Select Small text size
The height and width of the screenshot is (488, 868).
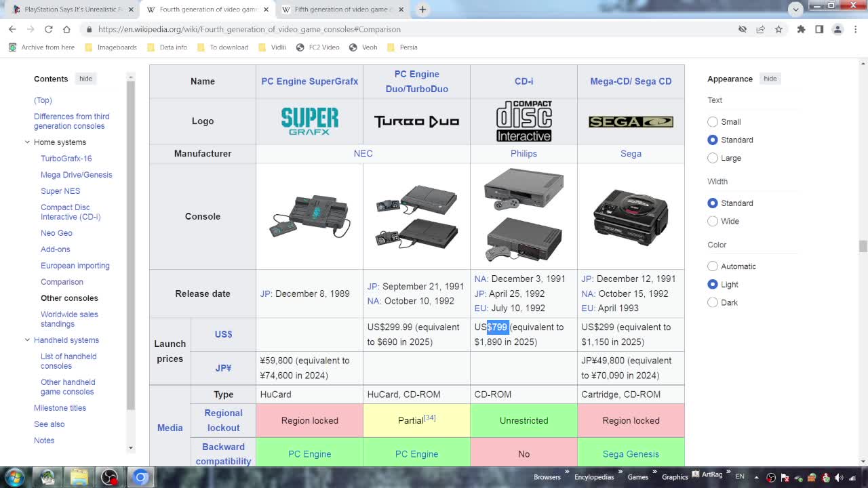point(713,122)
